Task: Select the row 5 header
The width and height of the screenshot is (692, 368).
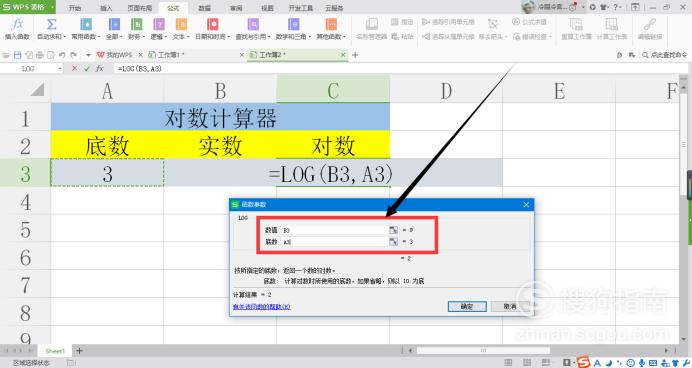Action: coord(26,229)
